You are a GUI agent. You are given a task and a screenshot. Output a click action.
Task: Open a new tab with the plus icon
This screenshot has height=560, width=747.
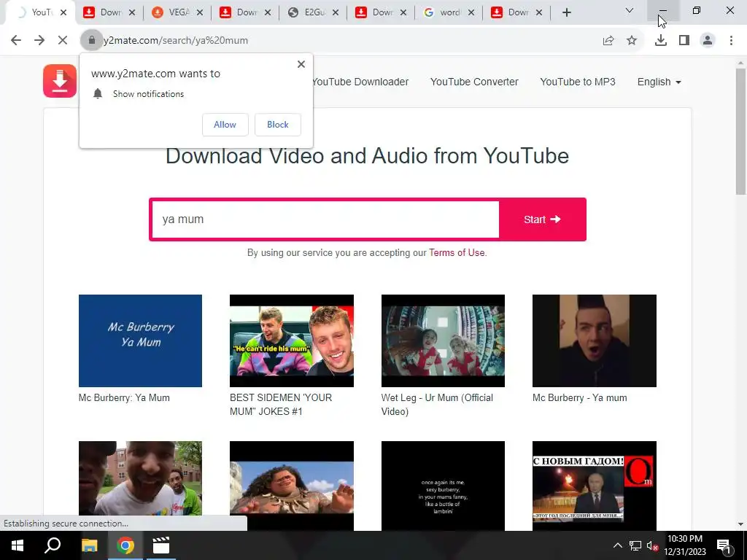click(566, 13)
